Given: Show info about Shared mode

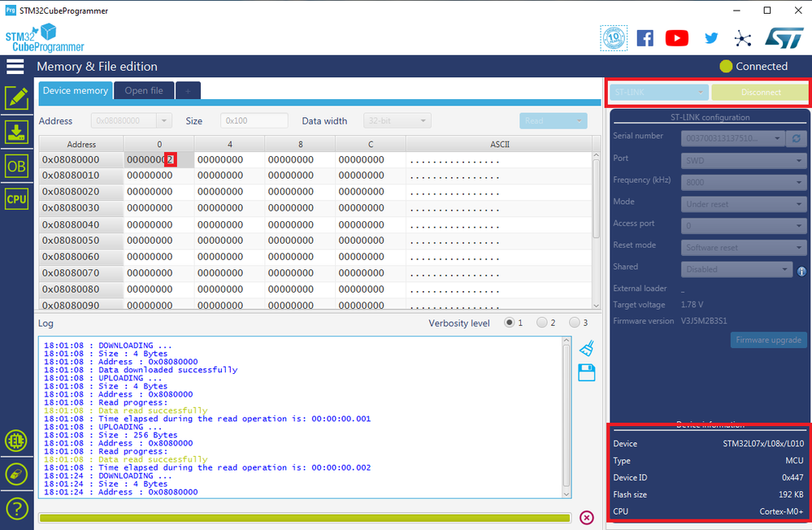Looking at the screenshot, I should (801, 271).
